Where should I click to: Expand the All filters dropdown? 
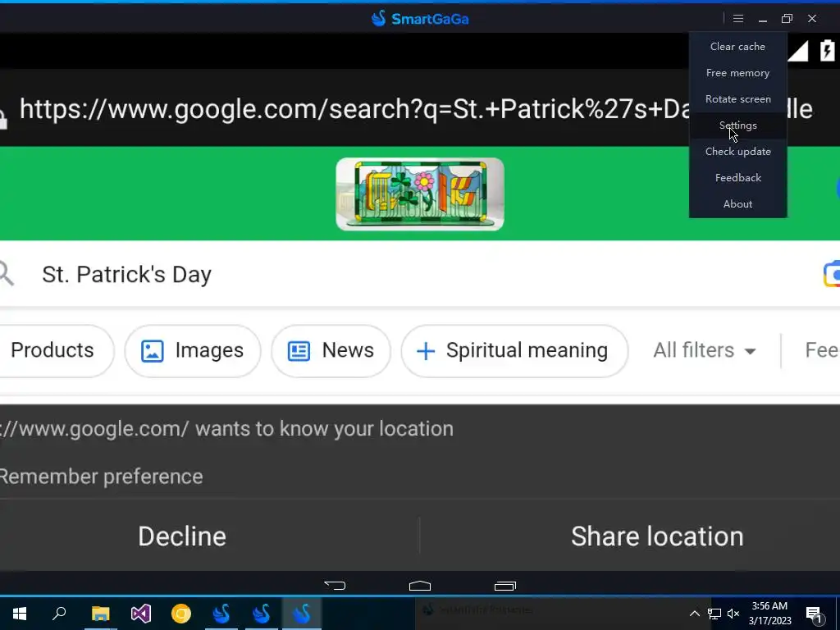point(705,351)
